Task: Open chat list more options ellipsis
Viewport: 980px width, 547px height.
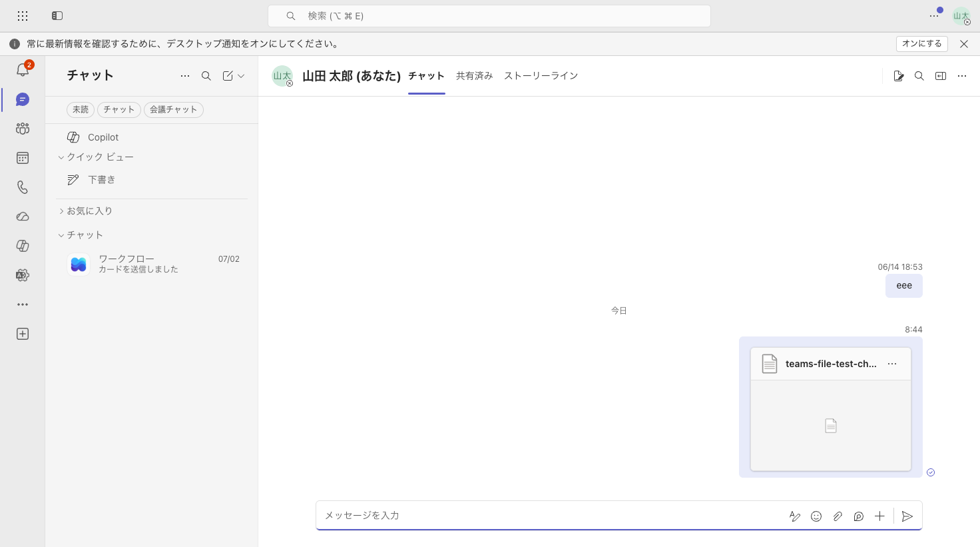Action: click(185, 76)
